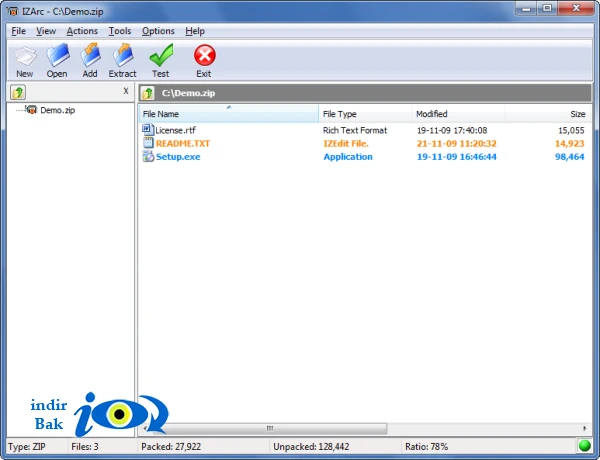Click the IZEdit File. type cell

[346, 144]
